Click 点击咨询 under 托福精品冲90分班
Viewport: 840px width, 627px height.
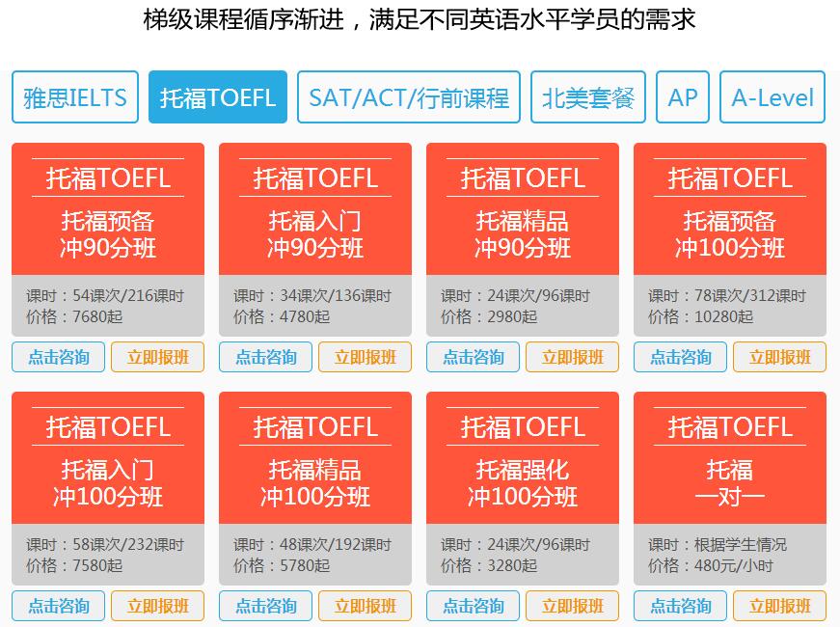click(473, 357)
